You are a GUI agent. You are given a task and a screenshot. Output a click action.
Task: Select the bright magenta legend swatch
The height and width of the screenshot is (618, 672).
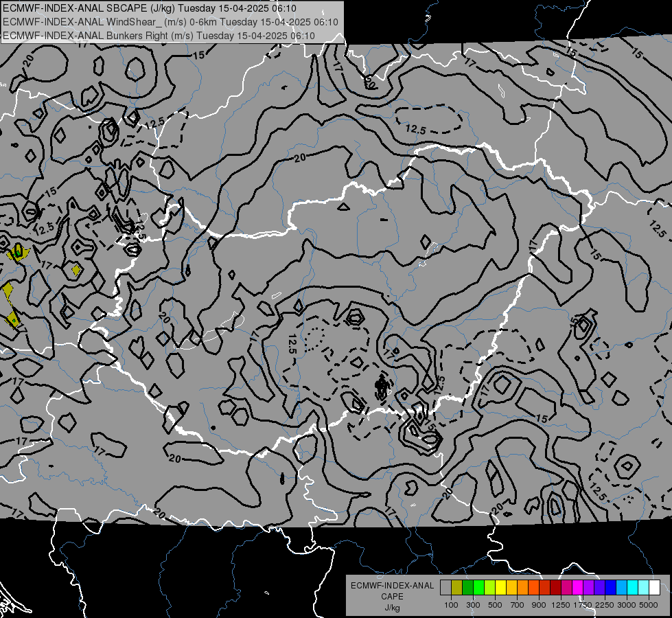[x=578, y=587]
